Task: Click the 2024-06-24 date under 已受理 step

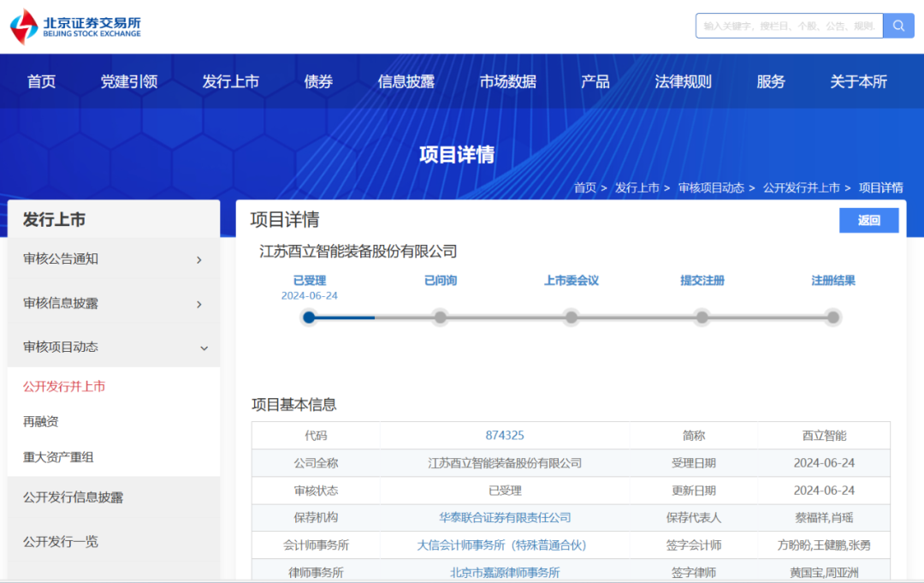Action: pos(310,295)
